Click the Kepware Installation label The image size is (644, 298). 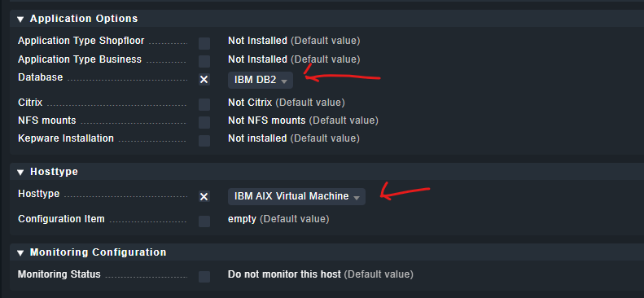tap(66, 138)
